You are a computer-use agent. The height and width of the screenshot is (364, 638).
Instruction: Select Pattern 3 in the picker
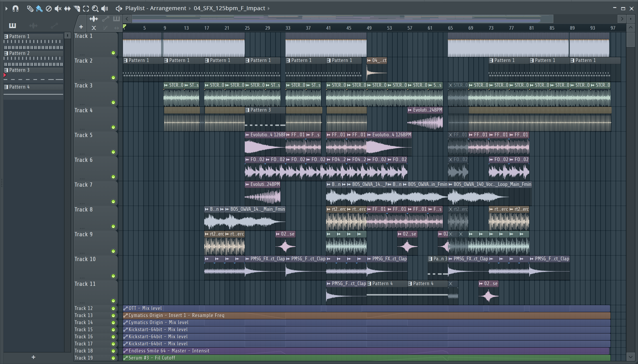[33, 70]
